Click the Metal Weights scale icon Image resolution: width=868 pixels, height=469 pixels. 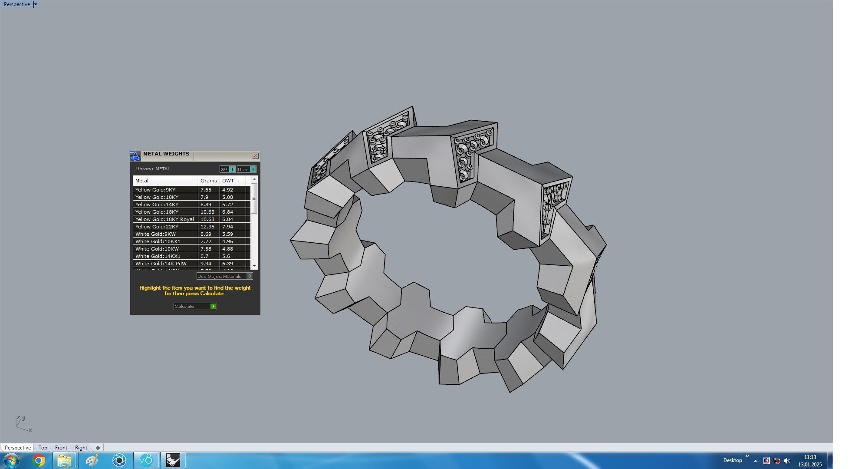(135, 156)
